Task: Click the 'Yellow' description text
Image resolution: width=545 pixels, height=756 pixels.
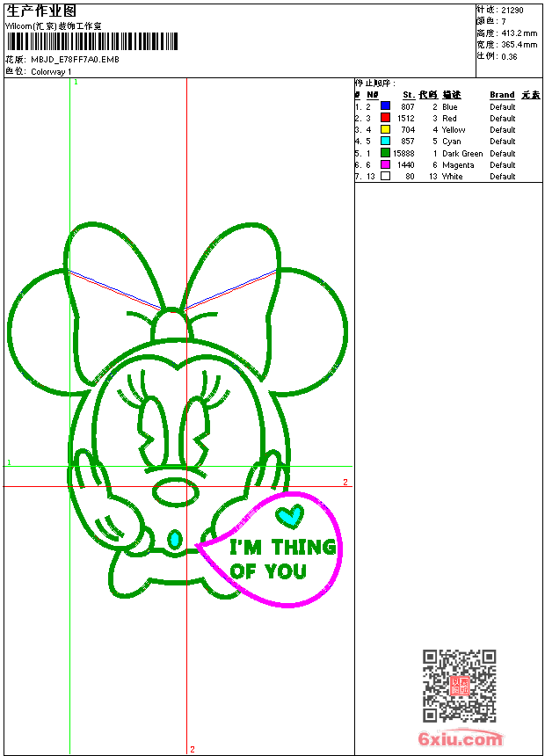Action: 454,130
